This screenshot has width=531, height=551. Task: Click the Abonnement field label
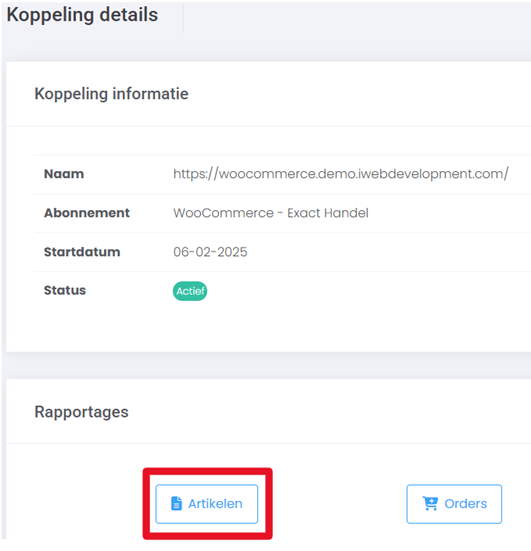pyautogui.click(x=87, y=213)
